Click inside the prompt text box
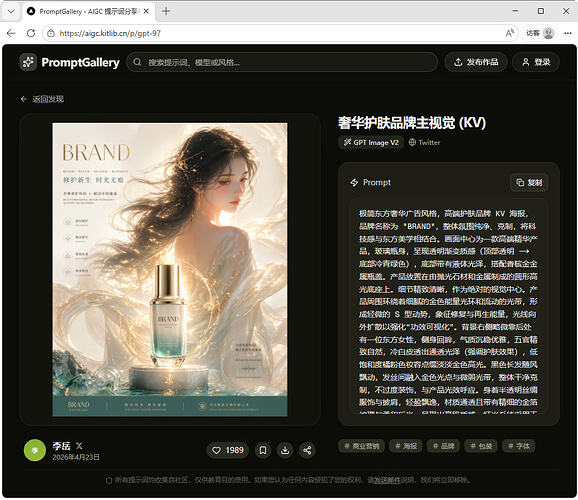578x500 pixels. click(x=449, y=306)
